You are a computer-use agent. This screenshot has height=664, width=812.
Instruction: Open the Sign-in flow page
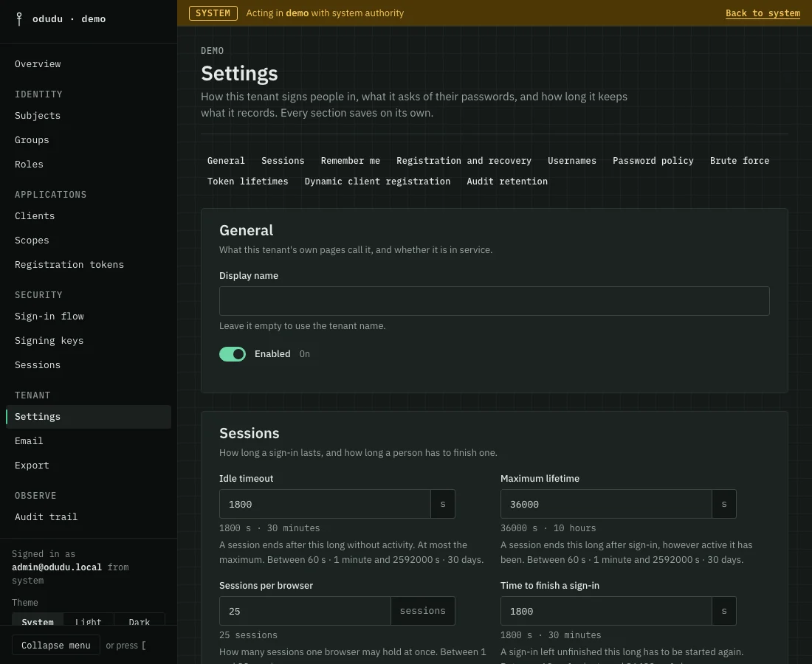pyautogui.click(x=49, y=317)
